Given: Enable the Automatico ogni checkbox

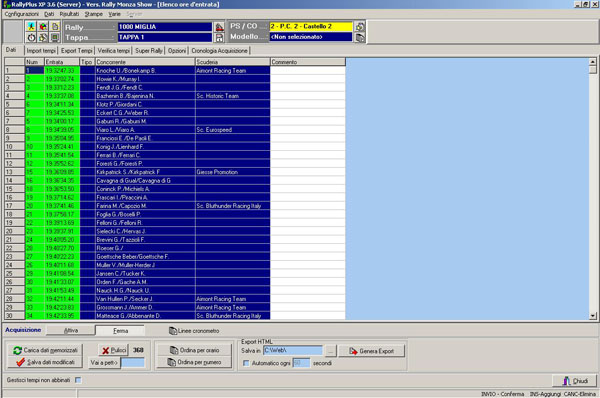Looking at the screenshot, I should click(x=246, y=363).
